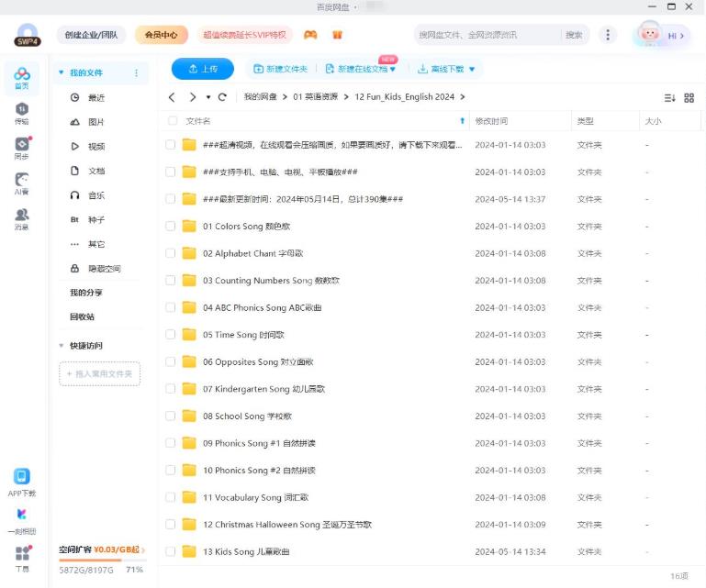706x588 pixels.
Task: Open 种子 BT category
Action: (x=95, y=219)
